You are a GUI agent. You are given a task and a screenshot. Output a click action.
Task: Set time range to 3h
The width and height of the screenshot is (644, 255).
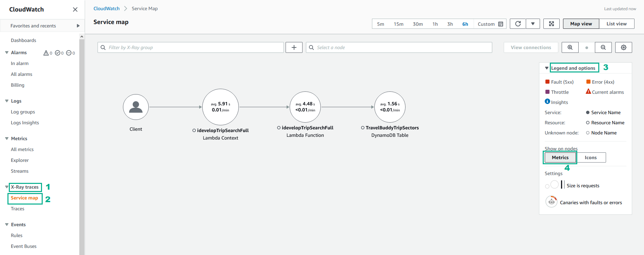coord(450,24)
